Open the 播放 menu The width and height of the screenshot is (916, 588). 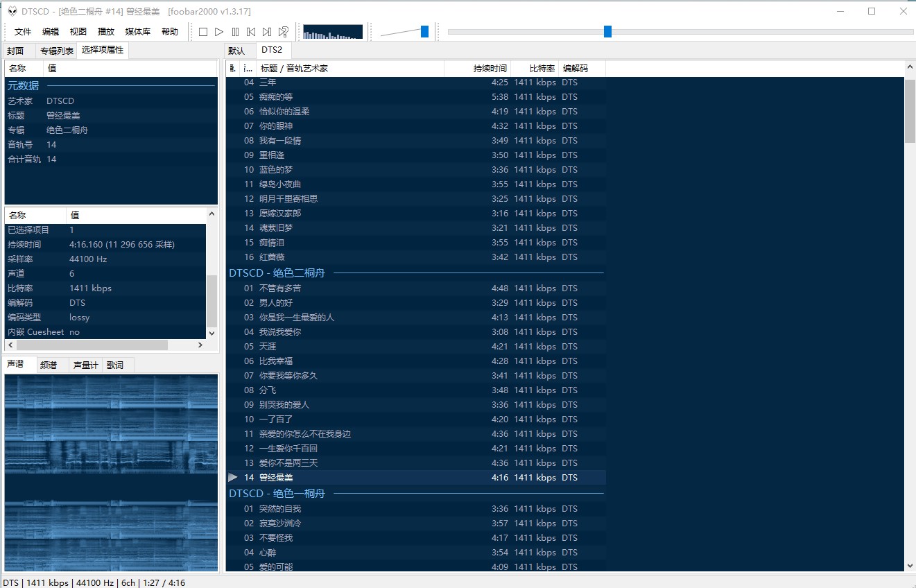click(x=106, y=32)
